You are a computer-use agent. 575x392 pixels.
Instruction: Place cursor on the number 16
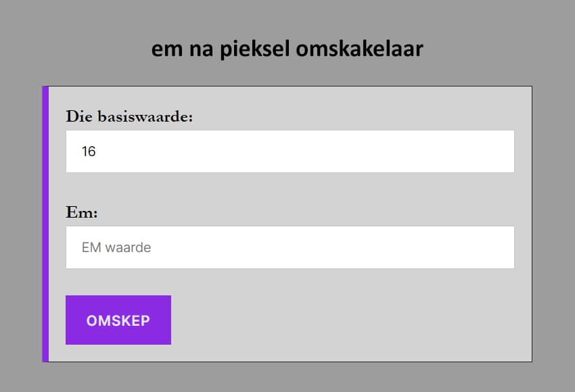pyautogui.click(x=89, y=151)
